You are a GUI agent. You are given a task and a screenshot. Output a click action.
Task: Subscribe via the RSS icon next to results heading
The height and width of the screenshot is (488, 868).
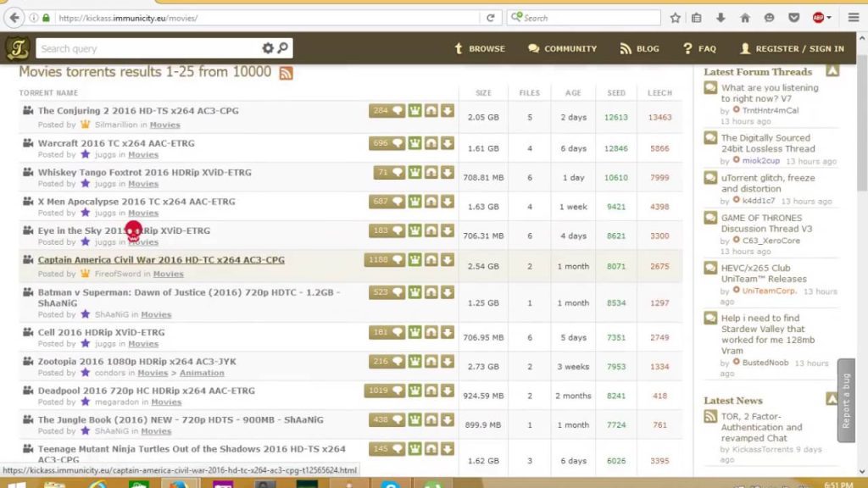pyautogui.click(x=287, y=73)
